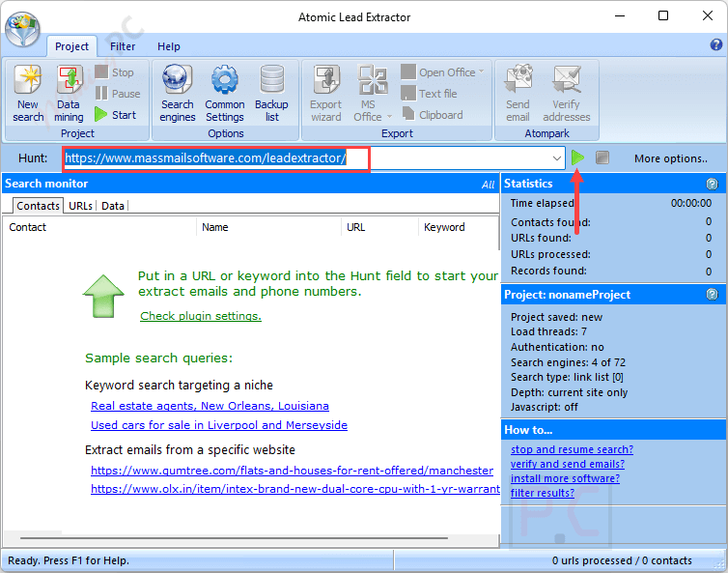Launch the Export wizard
728x573 pixels.
click(326, 94)
